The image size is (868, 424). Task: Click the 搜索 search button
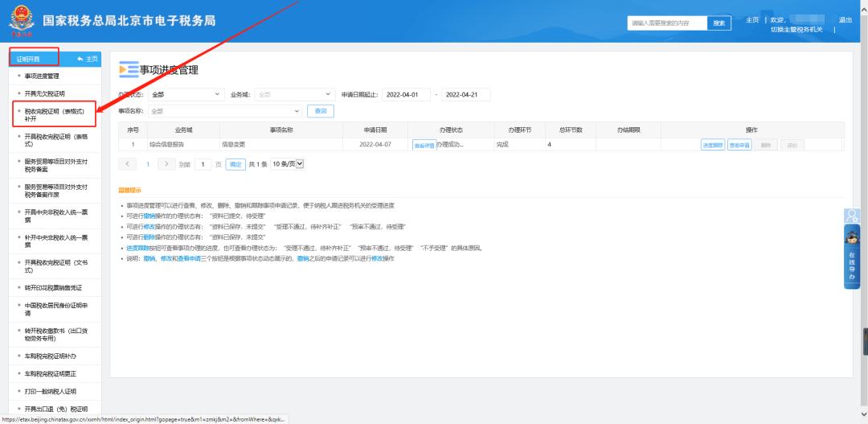click(719, 23)
